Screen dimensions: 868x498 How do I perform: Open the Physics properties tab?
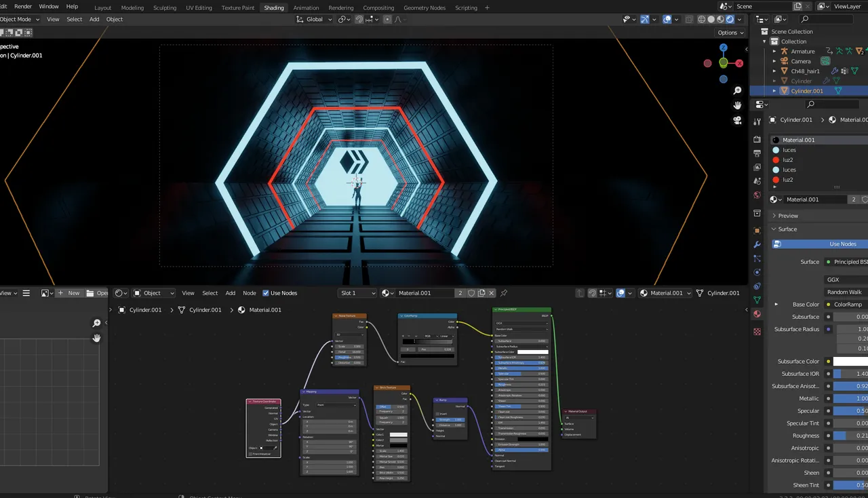[757, 272]
